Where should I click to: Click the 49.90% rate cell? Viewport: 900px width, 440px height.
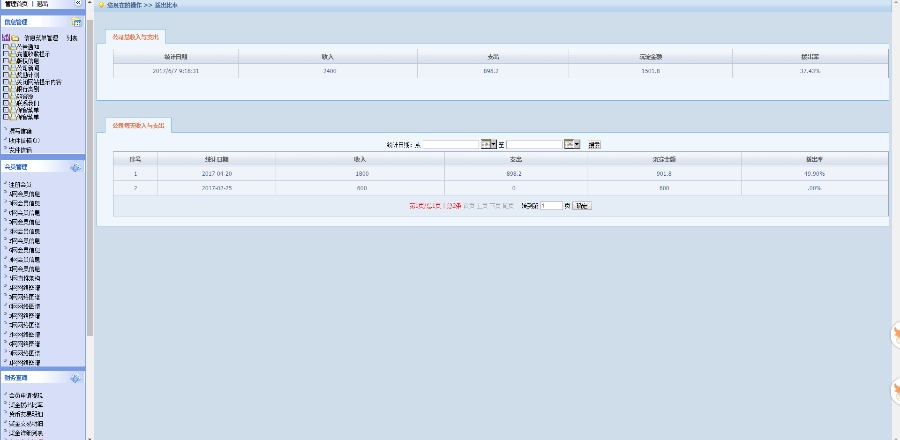click(815, 173)
